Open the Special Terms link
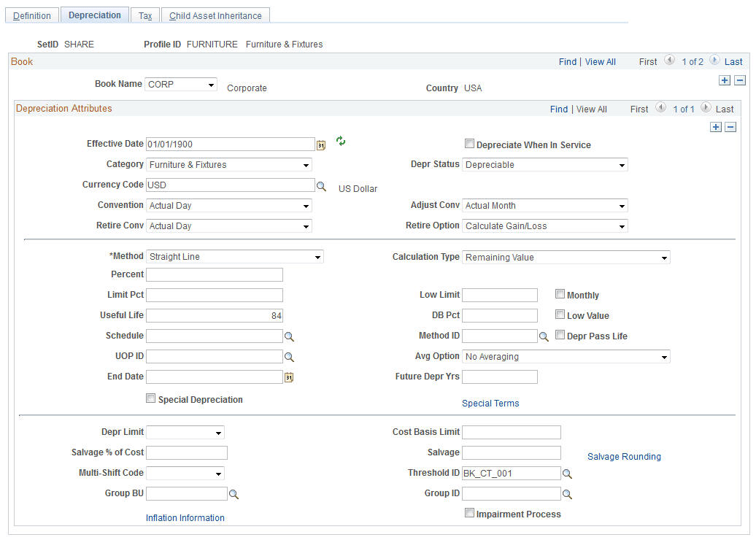Viewport: 756px width, 540px height. pyautogui.click(x=490, y=404)
